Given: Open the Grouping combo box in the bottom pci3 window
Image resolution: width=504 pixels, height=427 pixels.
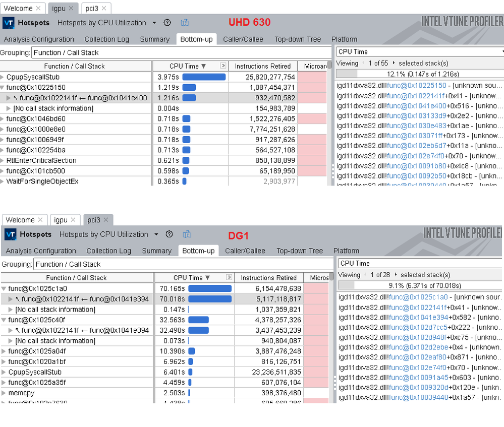Looking at the screenshot, I should [184, 264].
